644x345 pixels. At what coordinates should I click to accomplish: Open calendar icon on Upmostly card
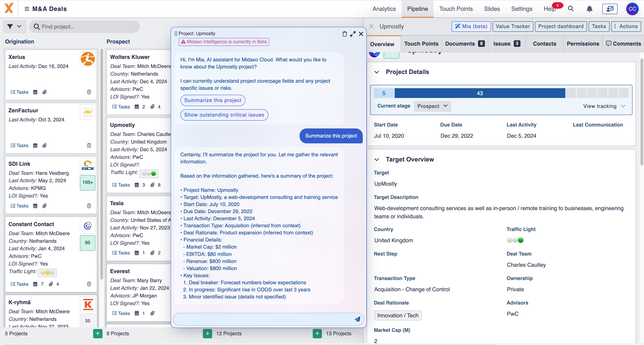(x=137, y=185)
